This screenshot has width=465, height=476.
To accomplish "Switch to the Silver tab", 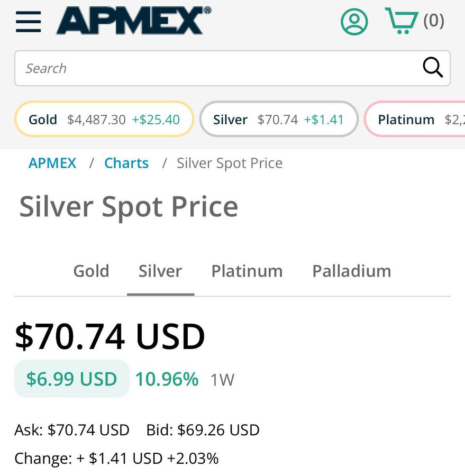I will click(x=160, y=271).
